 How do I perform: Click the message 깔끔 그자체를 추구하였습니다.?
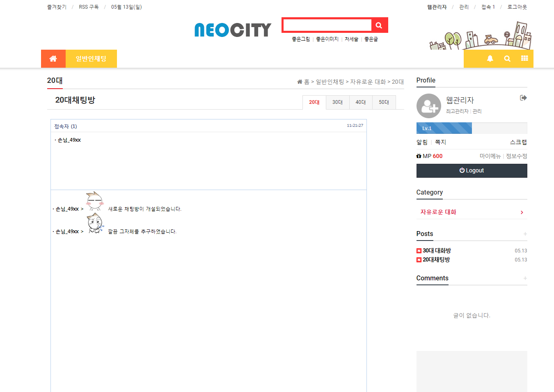[x=142, y=232]
